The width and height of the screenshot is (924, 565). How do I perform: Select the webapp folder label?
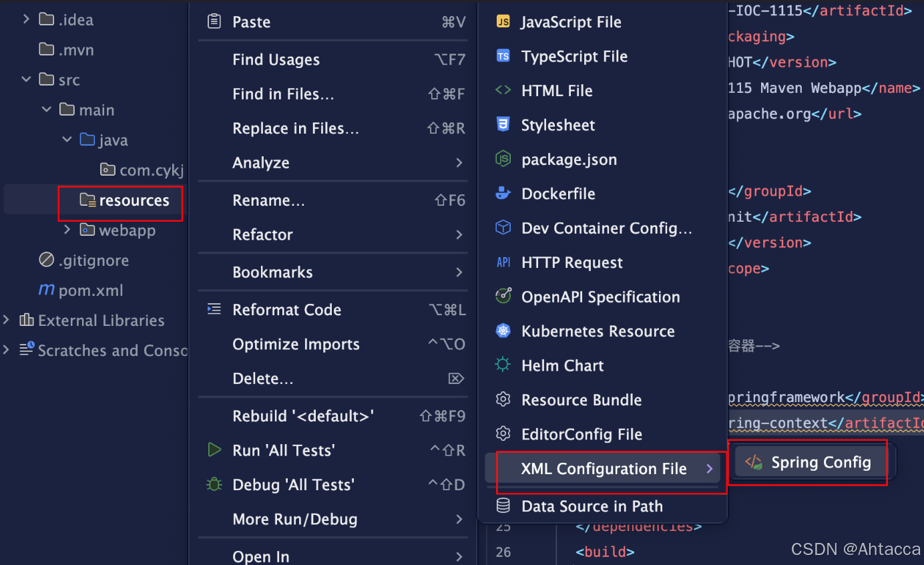click(x=127, y=230)
